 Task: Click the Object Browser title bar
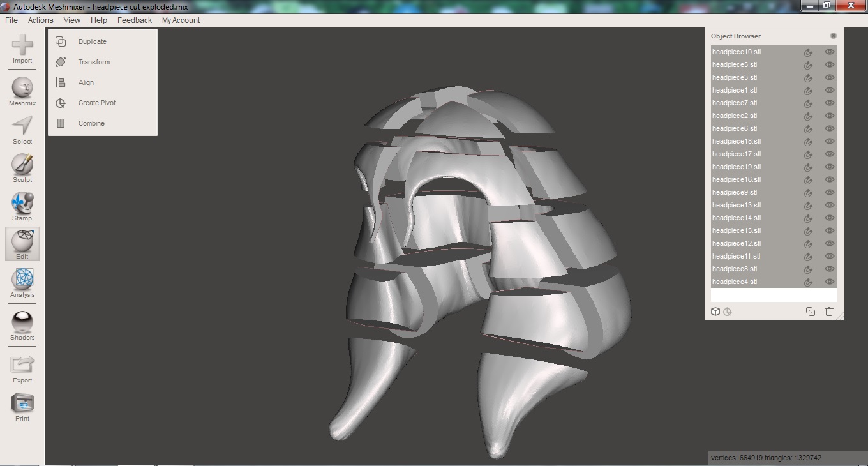point(774,36)
